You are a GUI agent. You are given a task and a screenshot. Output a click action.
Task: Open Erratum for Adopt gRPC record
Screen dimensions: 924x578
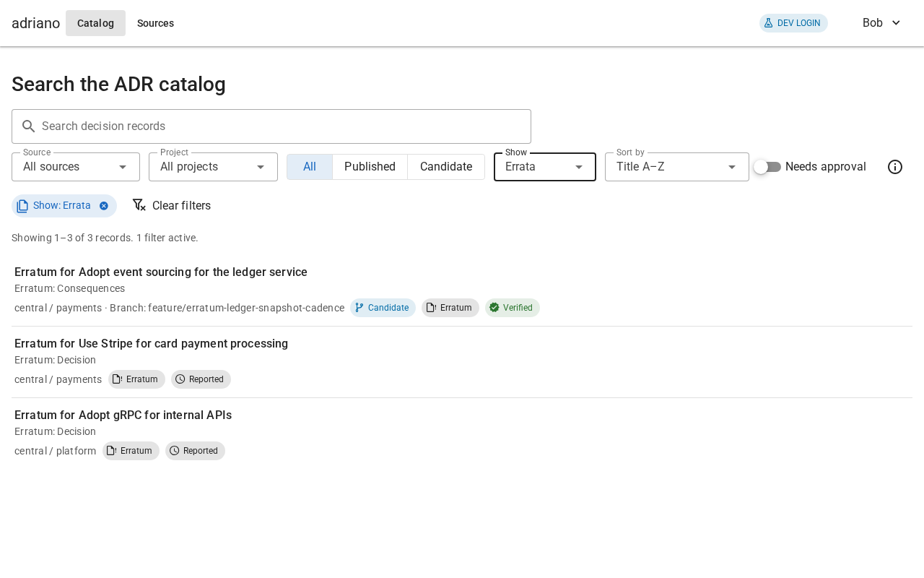(x=123, y=415)
